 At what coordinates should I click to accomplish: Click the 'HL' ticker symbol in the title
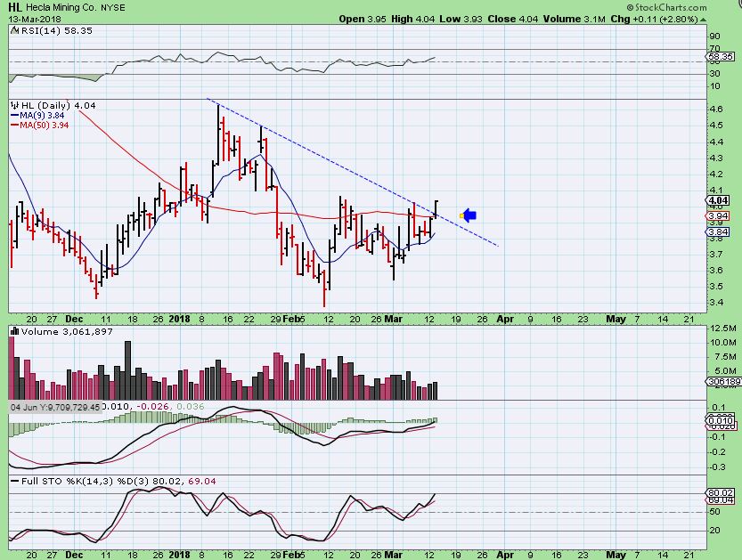[14, 7]
